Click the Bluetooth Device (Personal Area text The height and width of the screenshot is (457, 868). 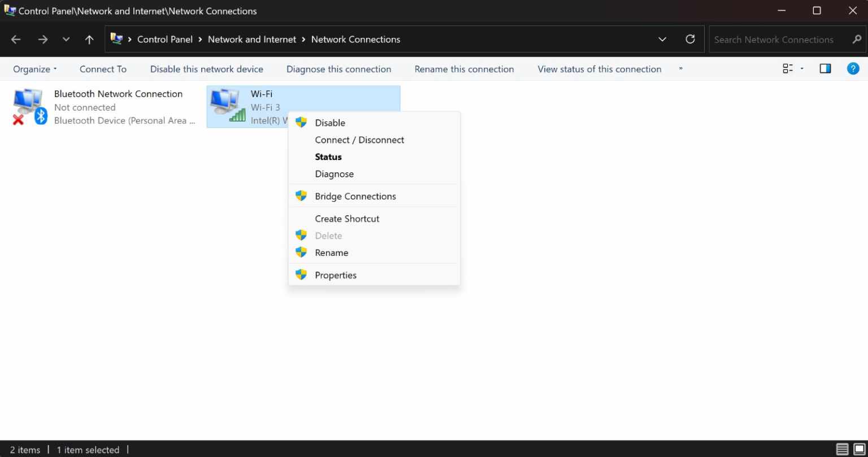tap(125, 120)
